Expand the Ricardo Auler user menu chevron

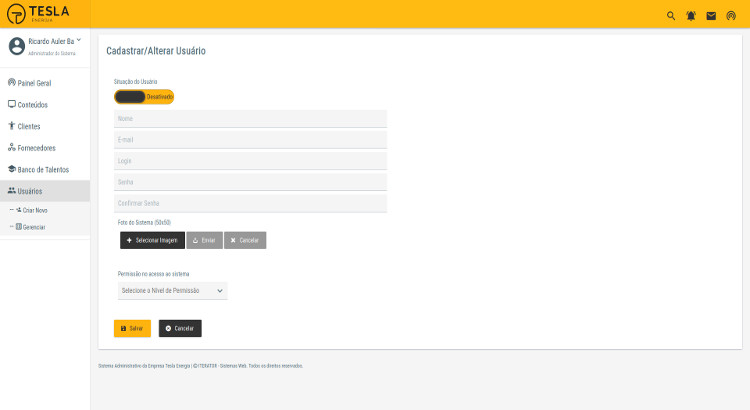point(79,40)
